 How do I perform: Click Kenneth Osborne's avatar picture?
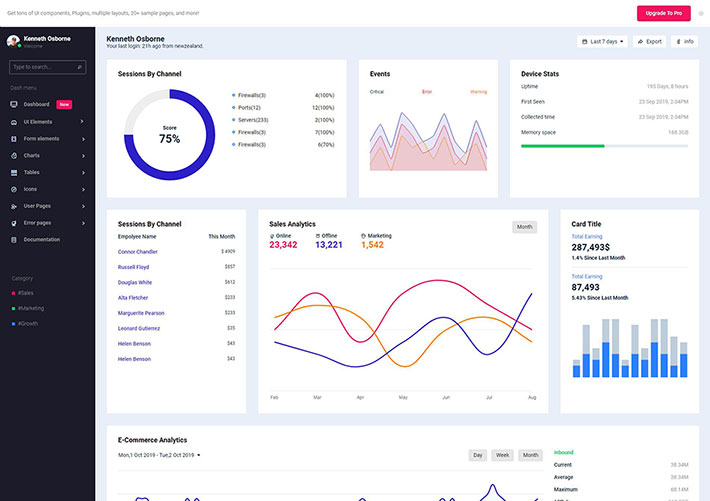pyautogui.click(x=13, y=41)
